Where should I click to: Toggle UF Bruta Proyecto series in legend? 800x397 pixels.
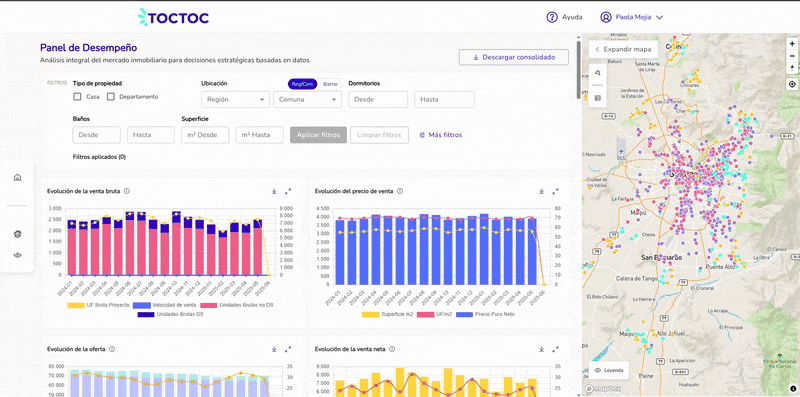click(x=98, y=305)
